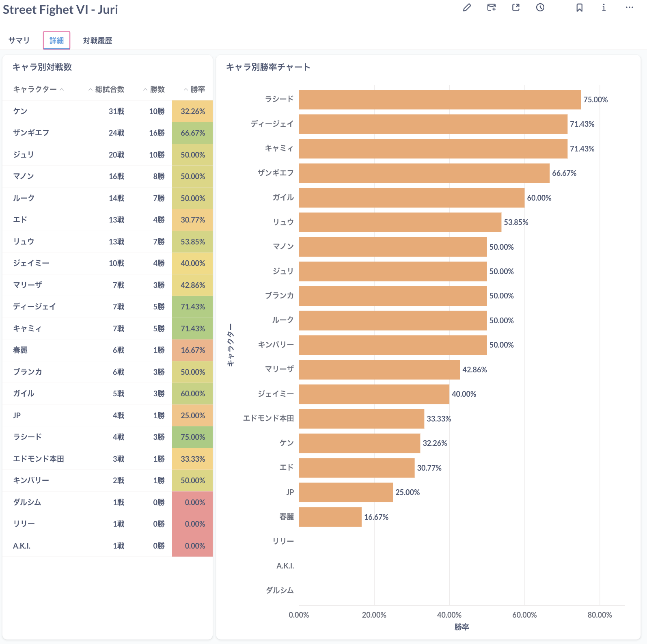
Task: Open subscriptions via the envelope icon
Action: tap(491, 8)
